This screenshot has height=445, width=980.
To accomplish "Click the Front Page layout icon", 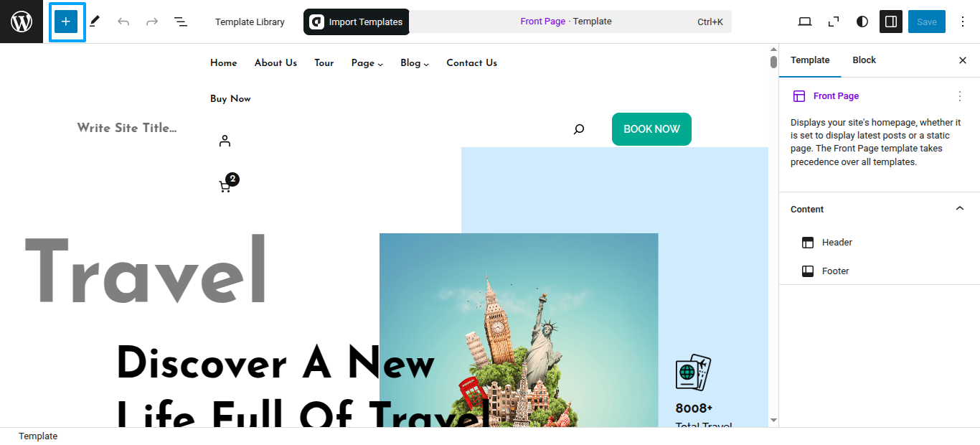I will [799, 96].
